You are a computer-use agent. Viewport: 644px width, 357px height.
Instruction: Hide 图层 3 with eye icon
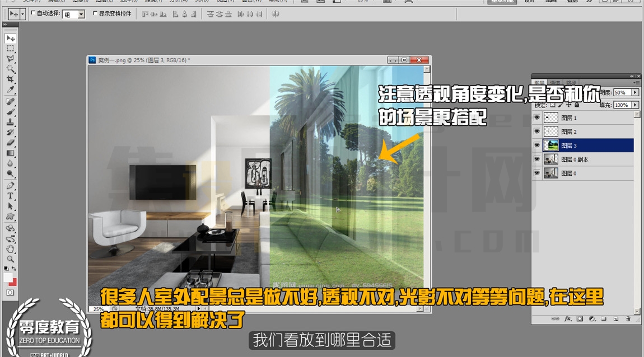(536, 145)
